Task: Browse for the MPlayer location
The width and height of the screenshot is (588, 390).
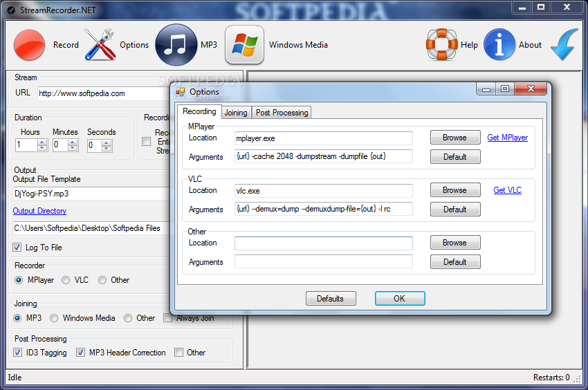Action: (455, 138)
